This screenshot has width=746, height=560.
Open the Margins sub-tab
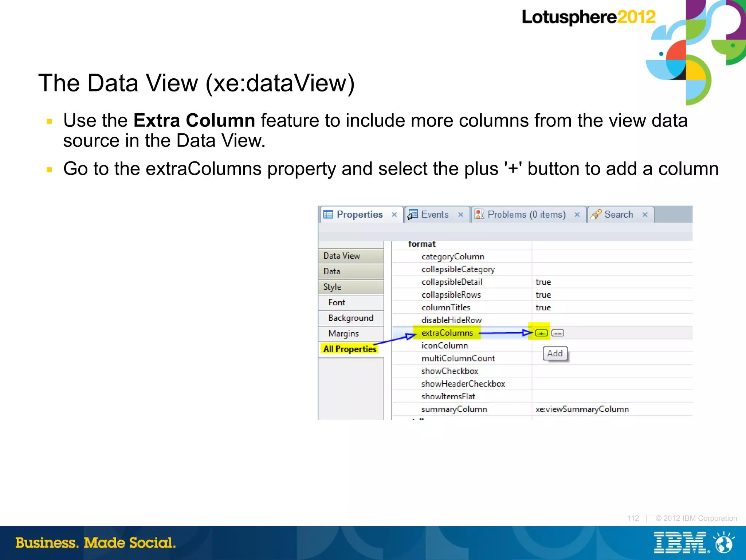(x=351, y=334)
